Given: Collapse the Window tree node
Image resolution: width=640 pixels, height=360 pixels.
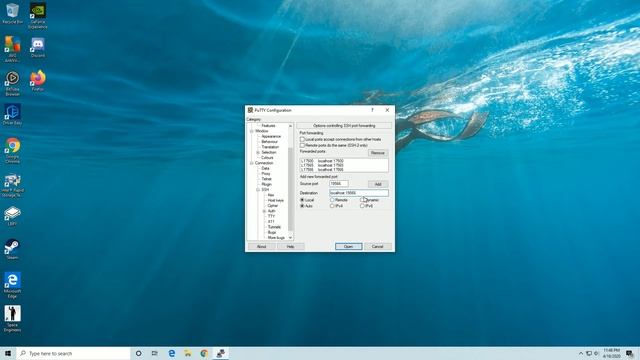Looking at the screenshot, I should 252,131.
